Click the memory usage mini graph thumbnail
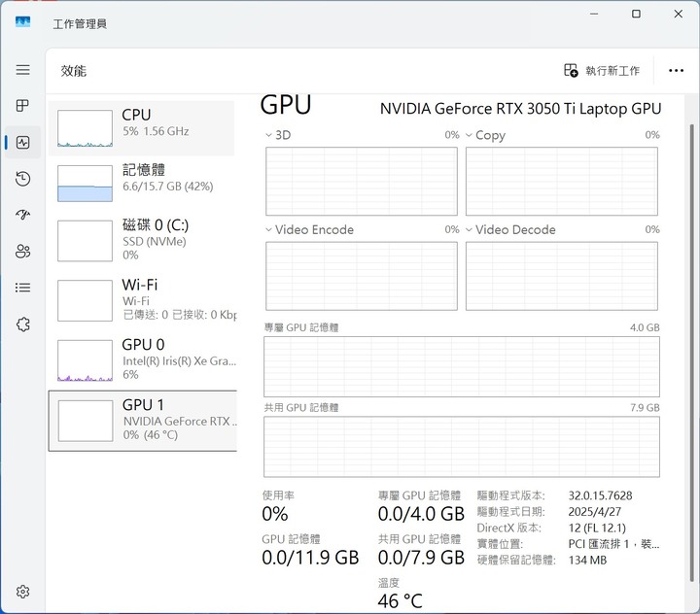This screenshot has width=700, height=614. tap(85, 184)
